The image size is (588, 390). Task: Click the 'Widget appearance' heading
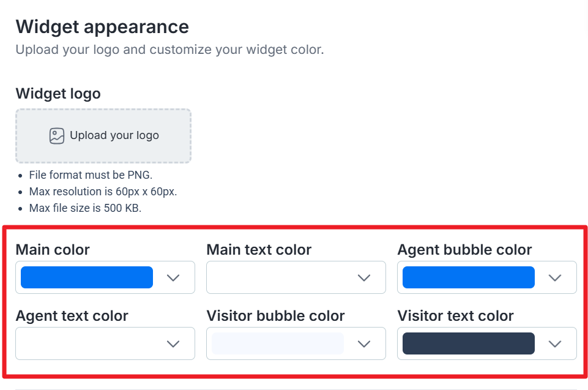(102, 27)
